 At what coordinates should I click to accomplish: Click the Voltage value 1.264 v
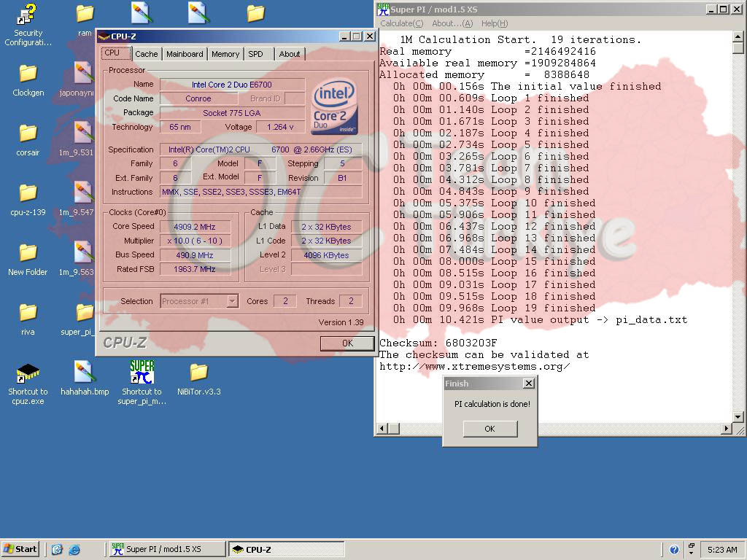(x=280, y=127)
